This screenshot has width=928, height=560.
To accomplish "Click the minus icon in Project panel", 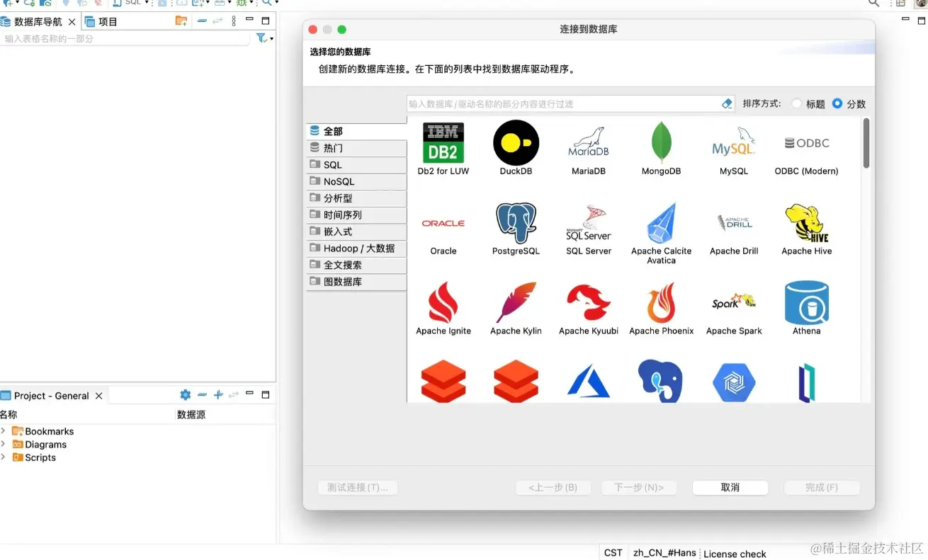I will point(202,395).
